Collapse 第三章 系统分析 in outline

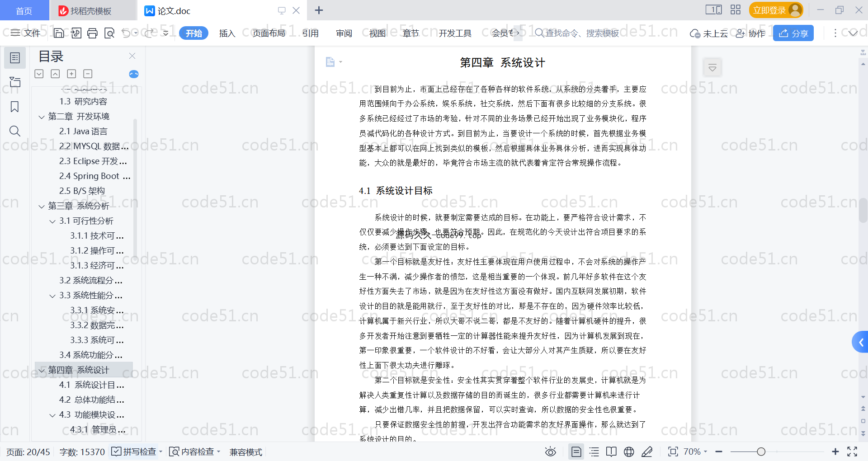[42, 207]
